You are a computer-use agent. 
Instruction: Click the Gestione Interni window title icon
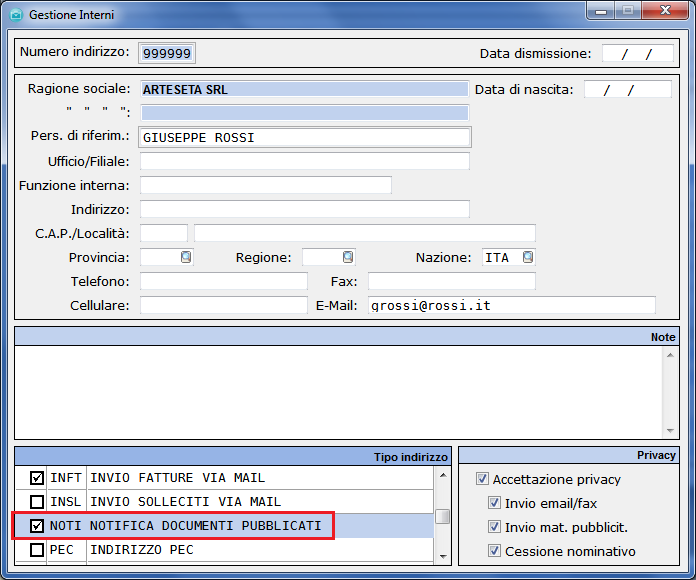coord(16,15)
